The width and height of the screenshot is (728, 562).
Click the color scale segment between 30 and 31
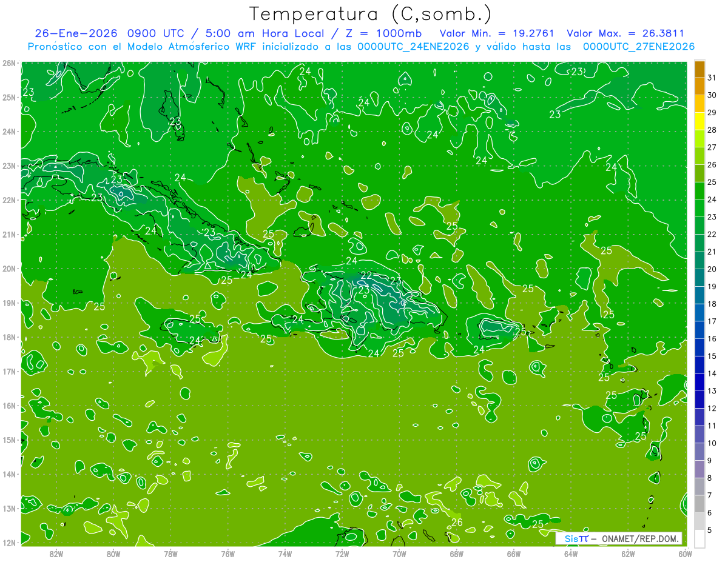pyautogui.click(x=699, y=86)
